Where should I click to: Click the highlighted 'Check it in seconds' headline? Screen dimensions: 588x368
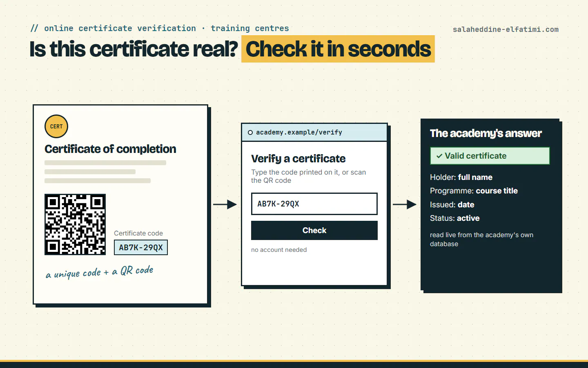click(x=338, y=49)
